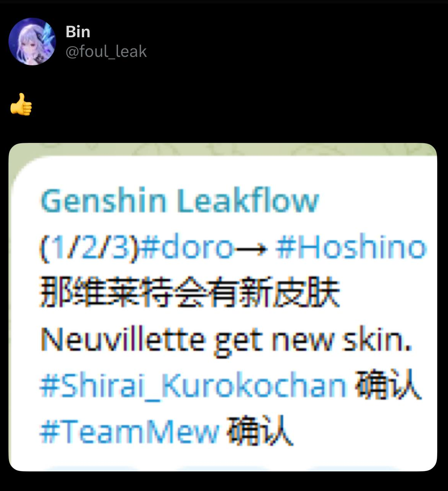Click the middle reaction pill under the message

pyautogui.click(x=223, y=468)
